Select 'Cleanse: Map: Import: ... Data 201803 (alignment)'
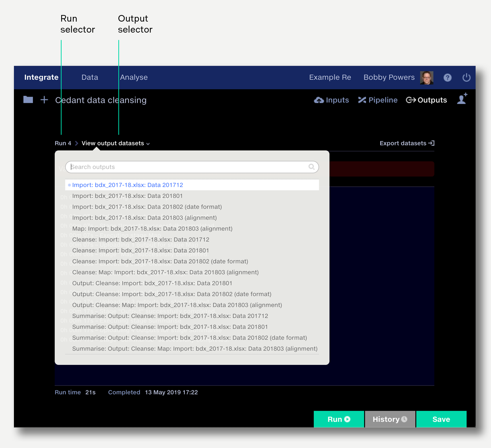491x448 pixels. tap(192, 272)
